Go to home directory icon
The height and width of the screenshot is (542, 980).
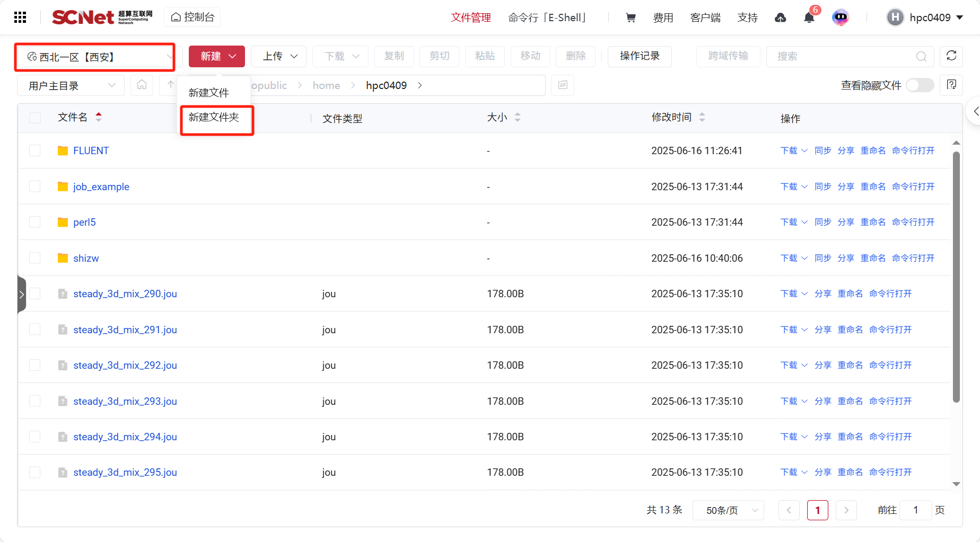point(142,85)
